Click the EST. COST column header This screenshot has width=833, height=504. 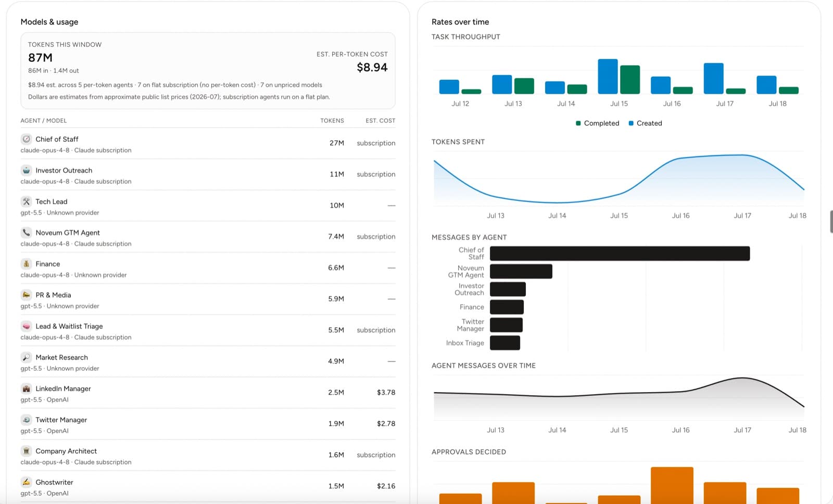coord(380,121)
